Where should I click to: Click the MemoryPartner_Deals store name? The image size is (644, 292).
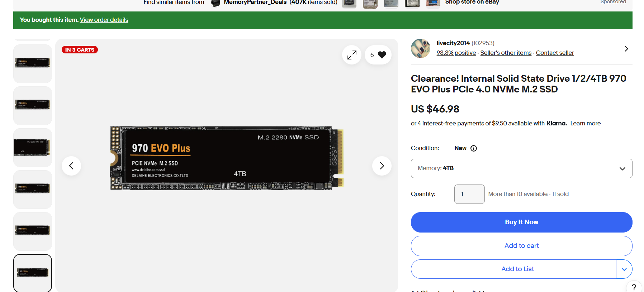(255, 3)
